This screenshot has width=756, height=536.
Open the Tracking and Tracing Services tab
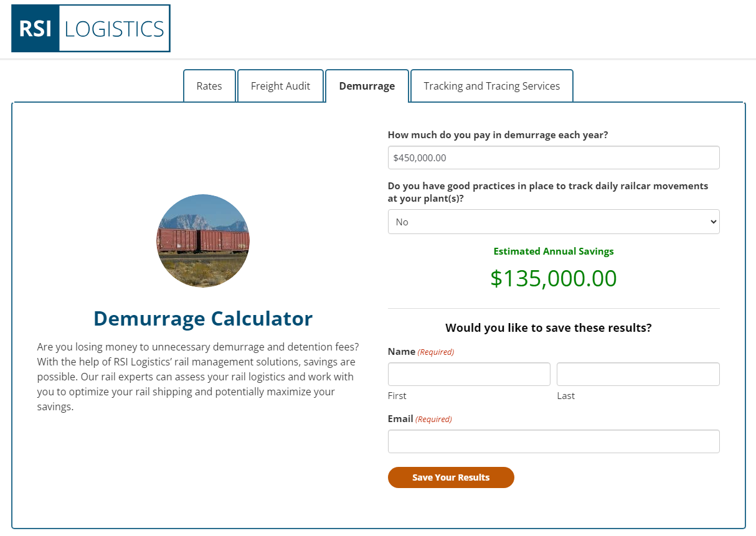pos(491,85)
